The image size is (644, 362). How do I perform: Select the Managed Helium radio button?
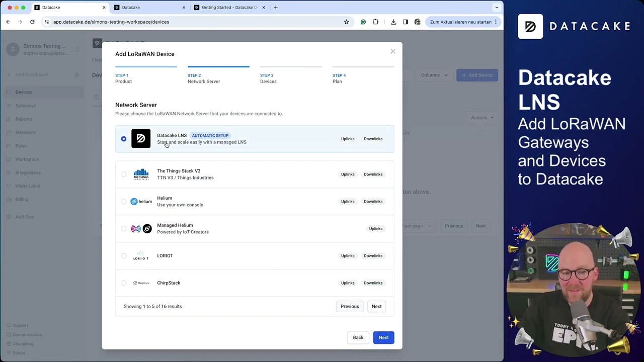[x=124, y=229]
